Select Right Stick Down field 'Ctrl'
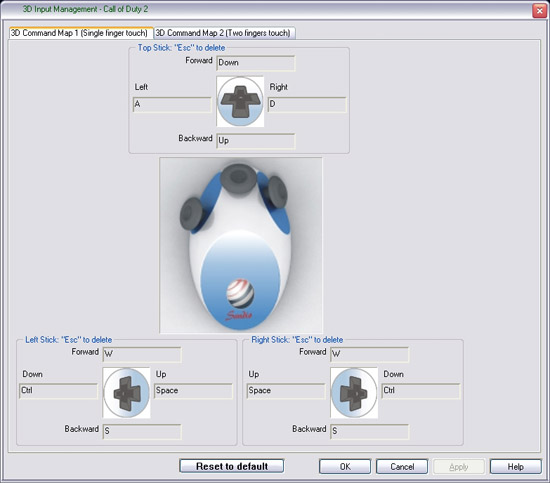 click(421, 391)
